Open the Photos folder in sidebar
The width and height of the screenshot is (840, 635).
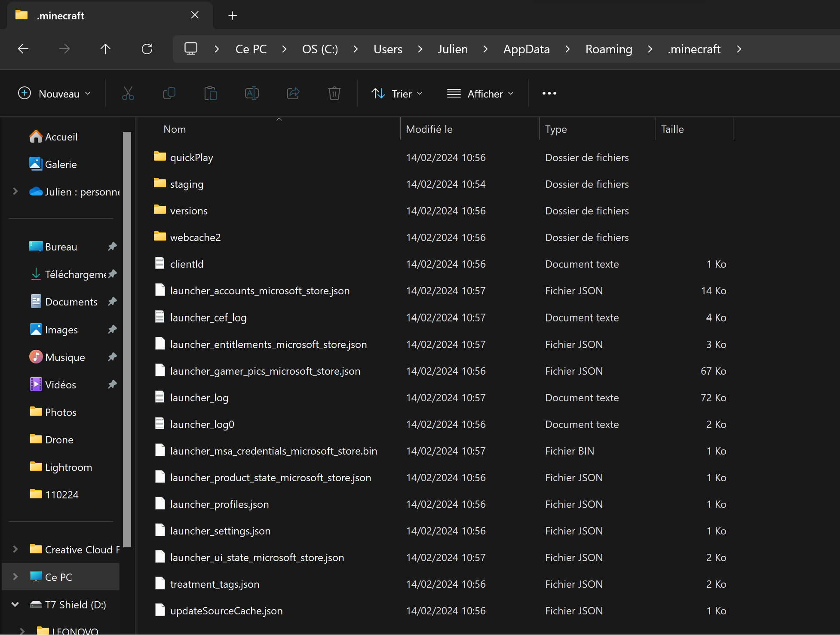pos(52,412)
